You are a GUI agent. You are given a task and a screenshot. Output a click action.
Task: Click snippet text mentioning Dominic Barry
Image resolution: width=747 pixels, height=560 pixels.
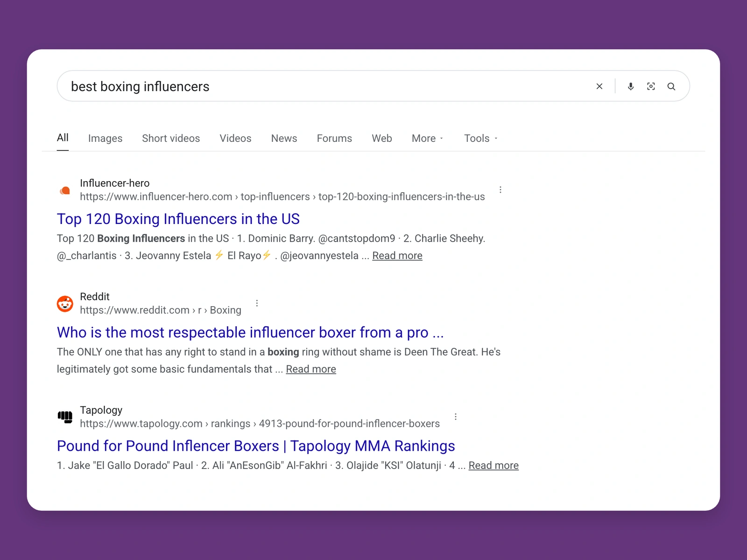click(x=271, y=247)
